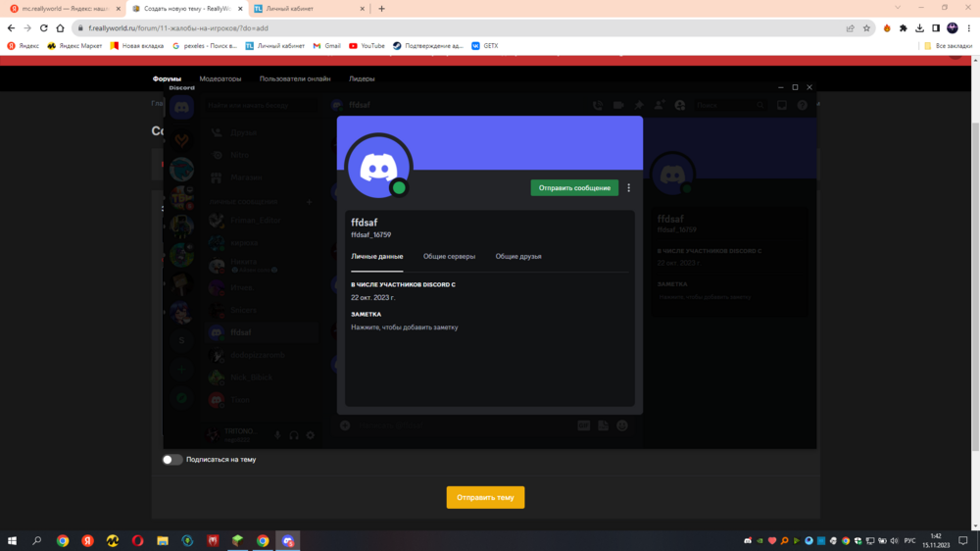Open the three-dot menu in Discord profile
The height and width of the screenshot is (551, 980).
coord(629,187)
